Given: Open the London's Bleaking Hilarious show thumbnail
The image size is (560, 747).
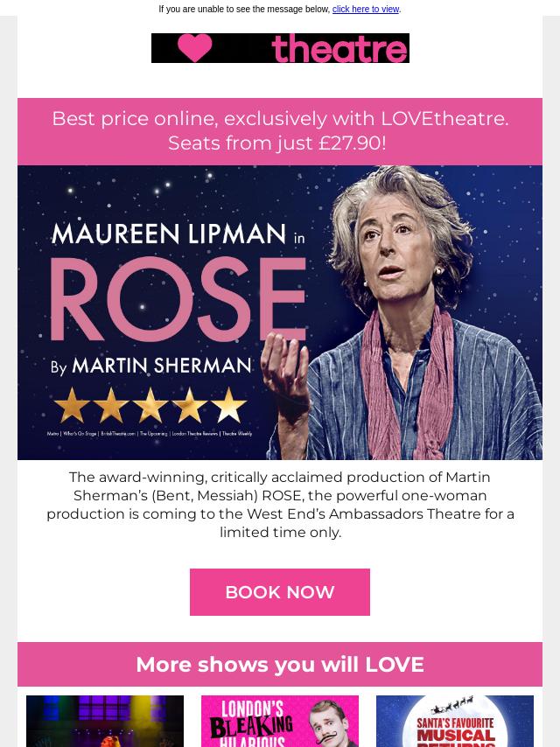Looking at the screenshot, I should [x=280, y=722].
